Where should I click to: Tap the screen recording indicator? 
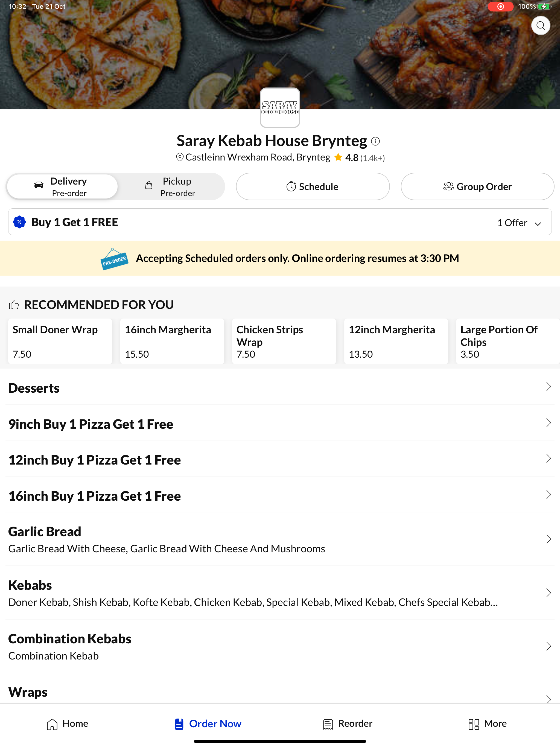point(501,6)
